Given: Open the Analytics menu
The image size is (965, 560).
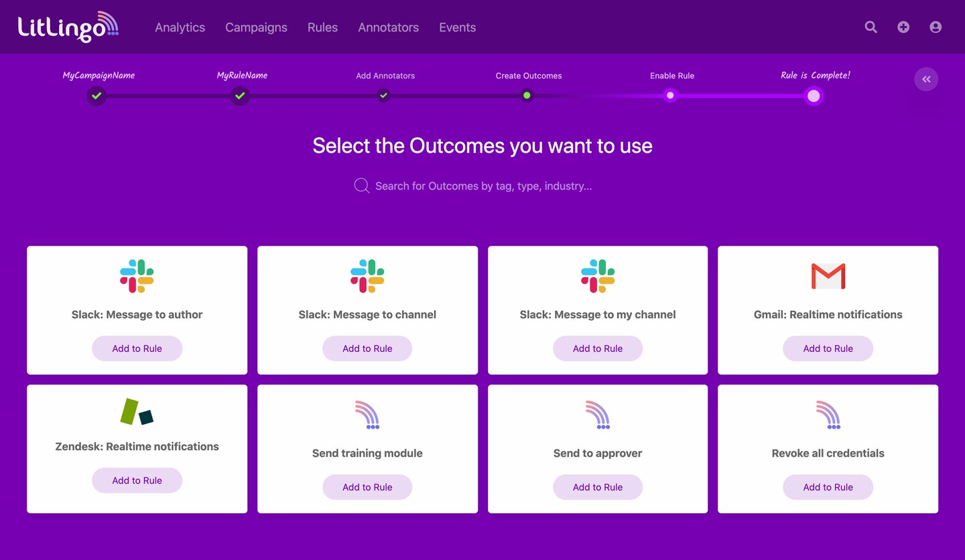Looking at the screenshot, I should pos(180,27).
